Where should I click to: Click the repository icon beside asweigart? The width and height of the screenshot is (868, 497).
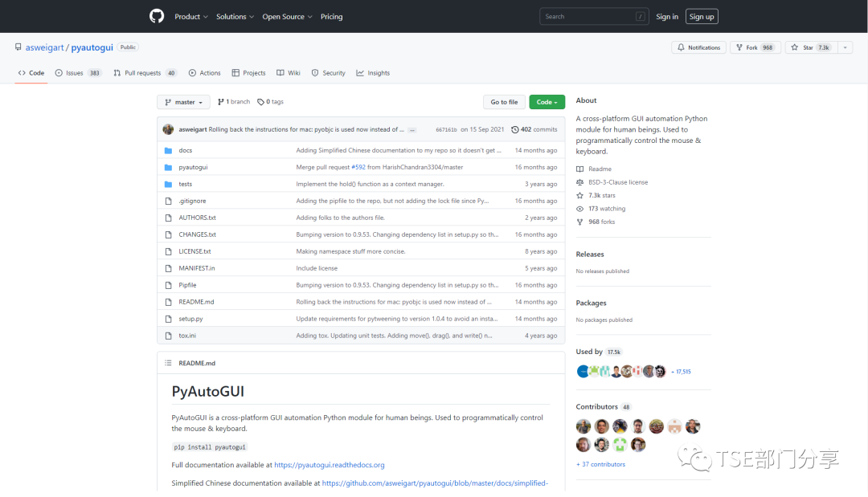[18, 47]
